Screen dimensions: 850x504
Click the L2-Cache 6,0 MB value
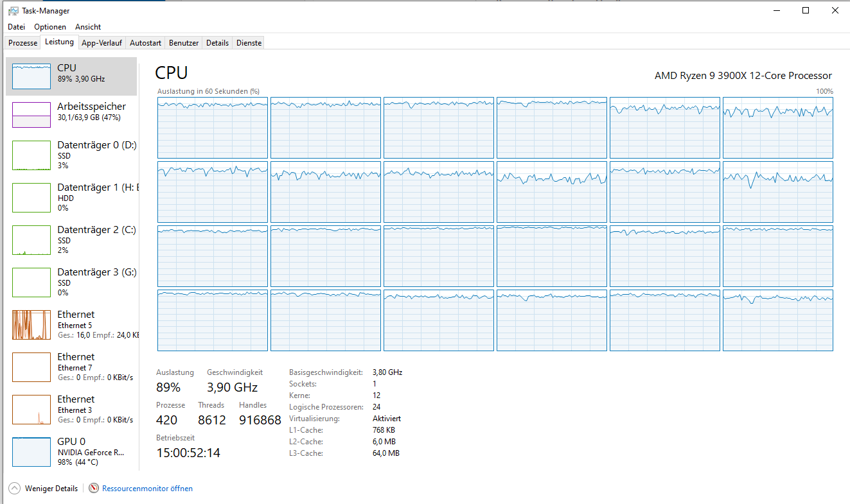(384, 442)
